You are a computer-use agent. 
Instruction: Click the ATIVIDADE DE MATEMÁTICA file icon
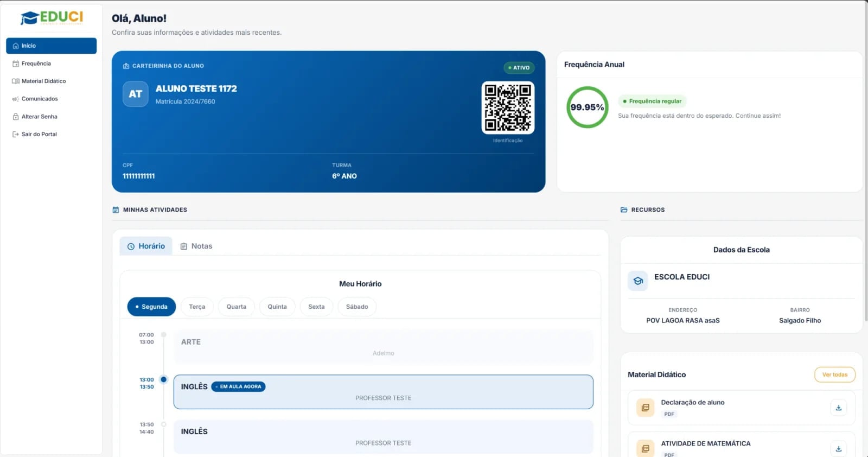tap(645, 448)
